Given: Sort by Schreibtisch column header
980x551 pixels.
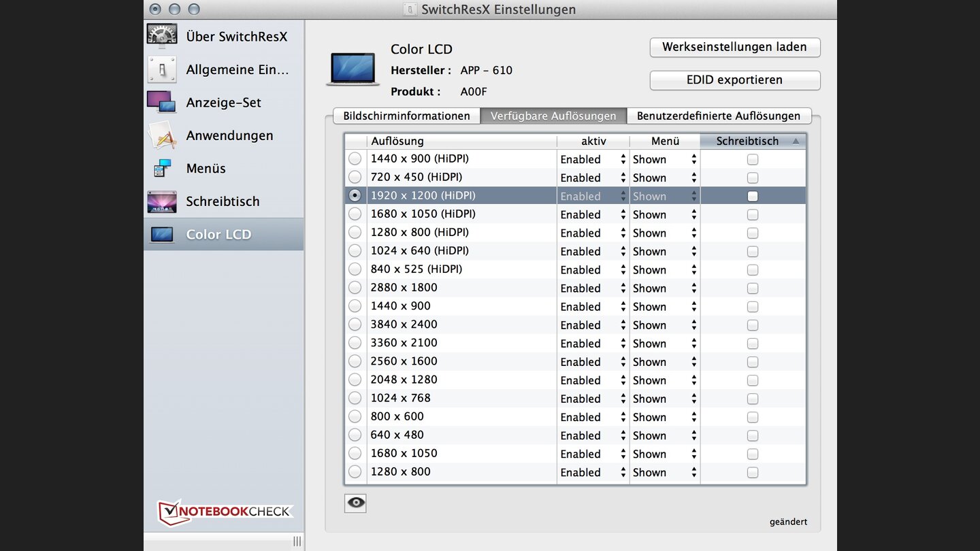Looking at the screenshot, I should (x=753, y=141).
